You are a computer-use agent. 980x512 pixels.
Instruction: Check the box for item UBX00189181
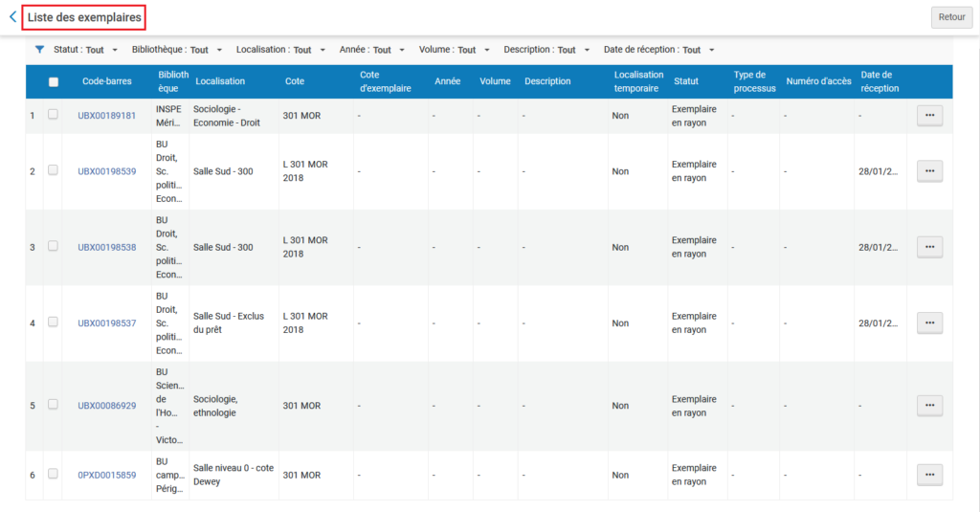point(54,115)
